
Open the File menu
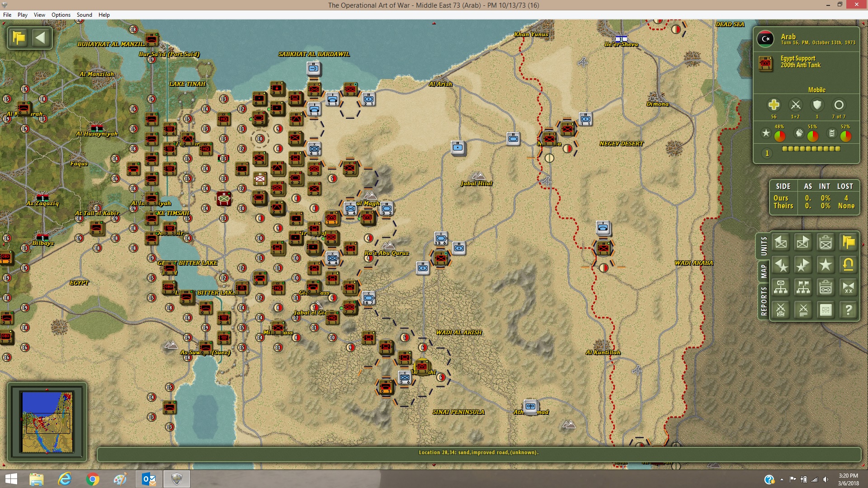(7, 15)
